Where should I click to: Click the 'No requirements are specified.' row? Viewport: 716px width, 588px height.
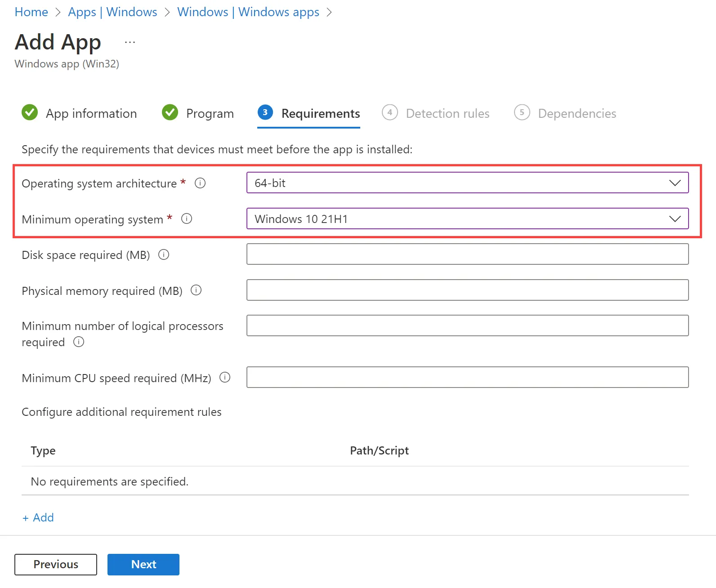355,481
